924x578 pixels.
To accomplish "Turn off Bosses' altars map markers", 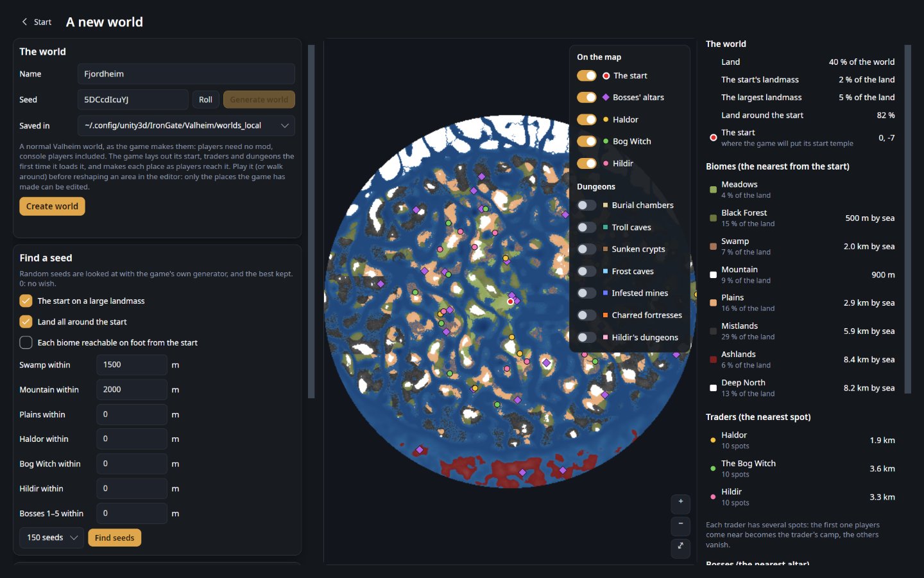I will 586,98.
